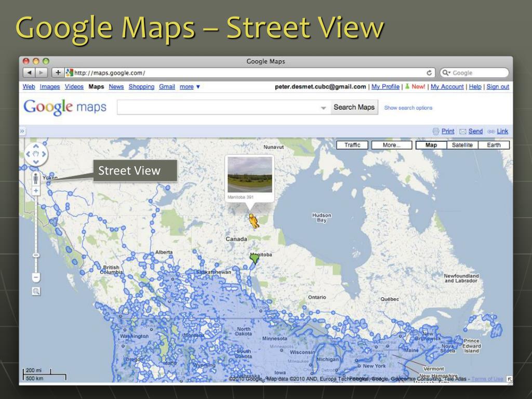This screenshot has height=399, width=532.
Task: Select the Maps item in Google bar
Action: click(x=96, y=87)
